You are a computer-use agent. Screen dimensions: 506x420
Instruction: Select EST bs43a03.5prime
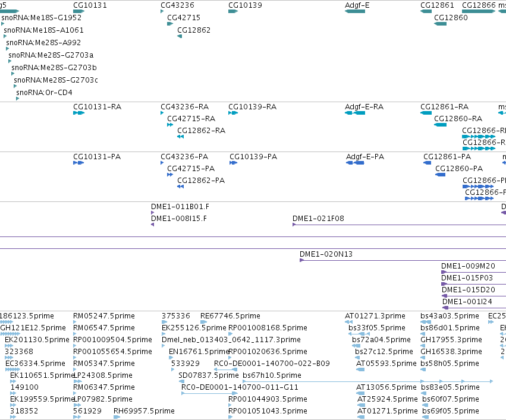(x=450, y=316)
